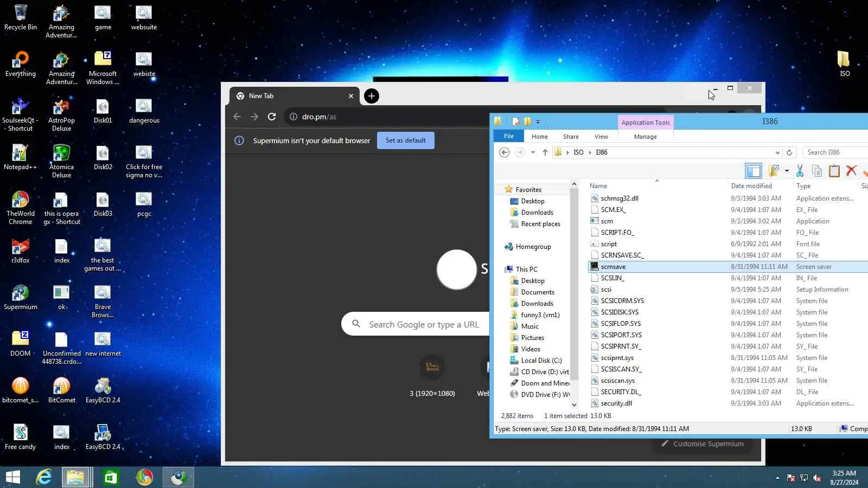Select the Everything search desktop icon
Image resolution: width=868 pixels, height=488 pixels.
21,64
